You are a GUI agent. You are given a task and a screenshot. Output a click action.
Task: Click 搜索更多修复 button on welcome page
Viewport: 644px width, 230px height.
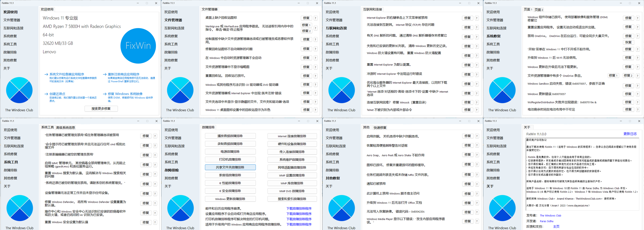(101, 109)
